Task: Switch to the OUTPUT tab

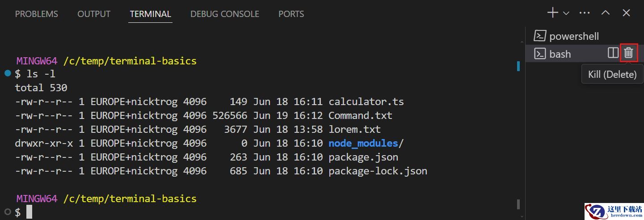Action: click(94, 14)
